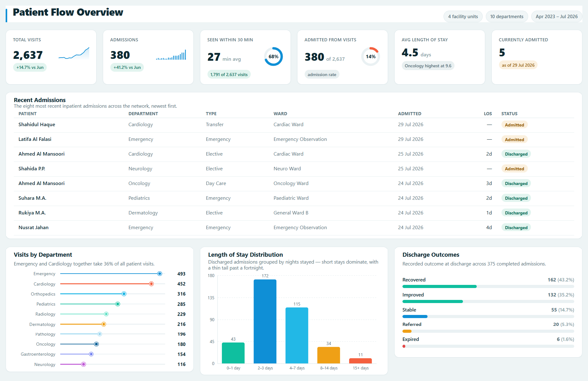The height and width of the screenshot is (381, 588).
Task: Click the Dermatology lollipop marker
Action: 104,324
